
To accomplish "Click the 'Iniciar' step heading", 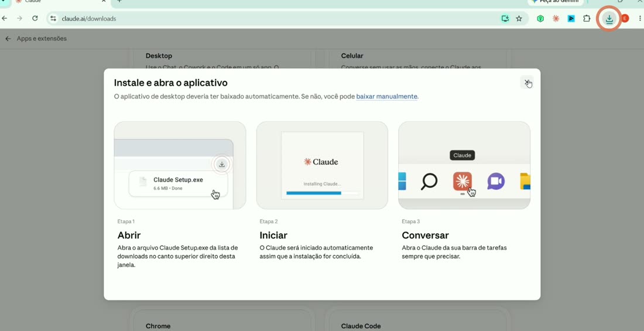I will click(273, 235).
